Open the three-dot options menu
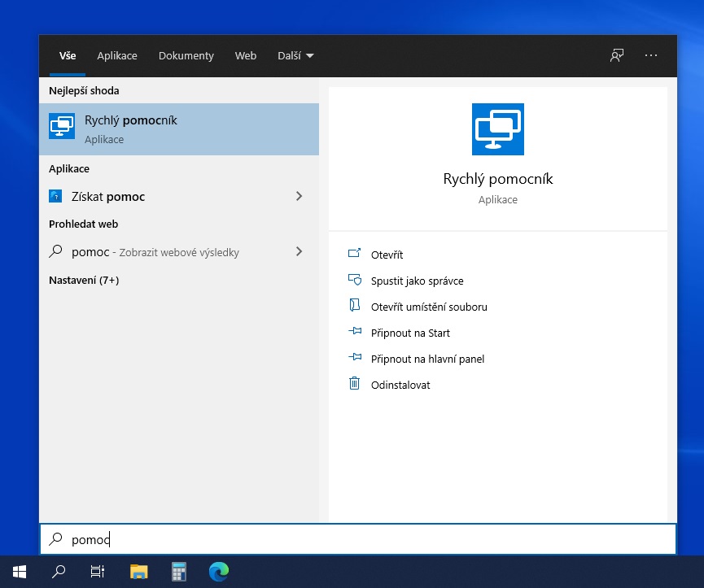The image size is (704, 588). 650,55
